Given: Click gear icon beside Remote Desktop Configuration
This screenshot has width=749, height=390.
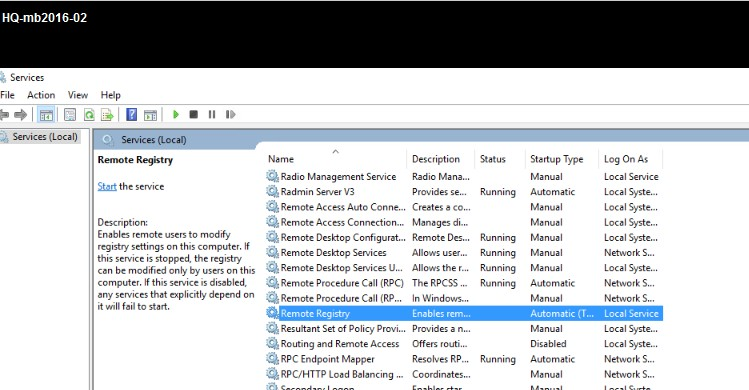Looking at the screenshot, I should tap(272, 237).
